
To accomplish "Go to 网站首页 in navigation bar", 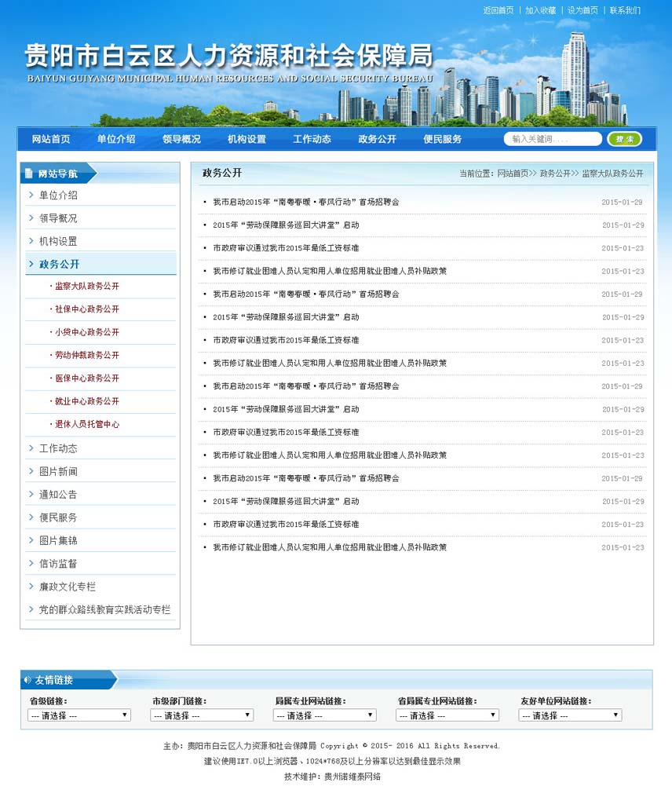I will pos(51,139).
